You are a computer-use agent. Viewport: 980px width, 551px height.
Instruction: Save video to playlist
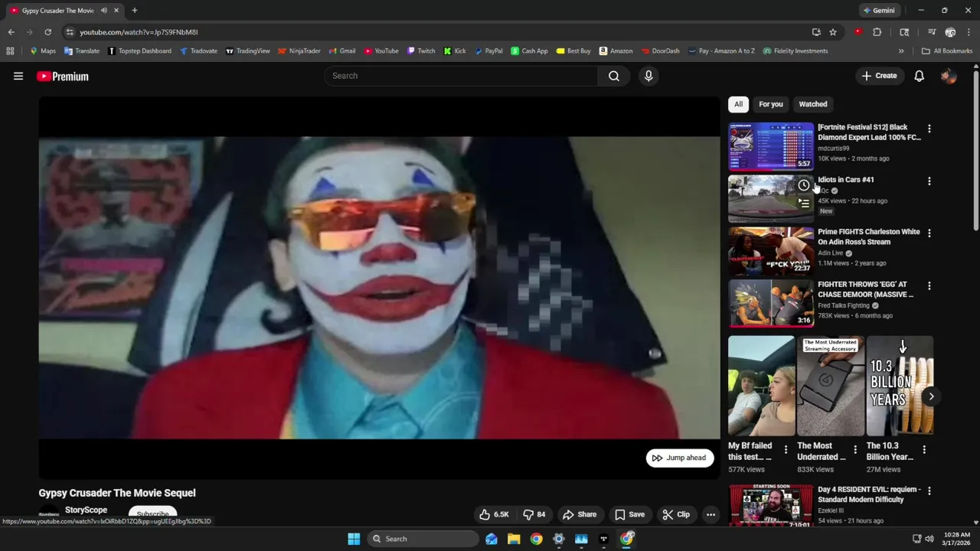629,514
